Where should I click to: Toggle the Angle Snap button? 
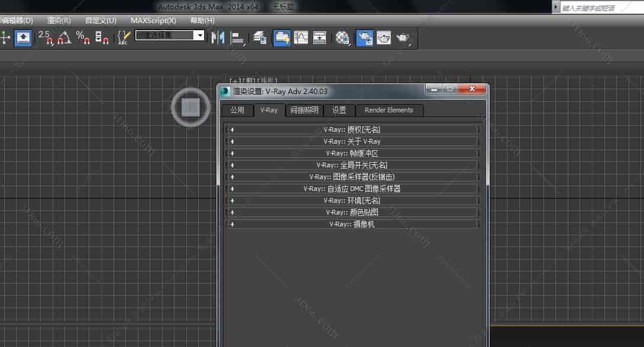click(64, 38)
